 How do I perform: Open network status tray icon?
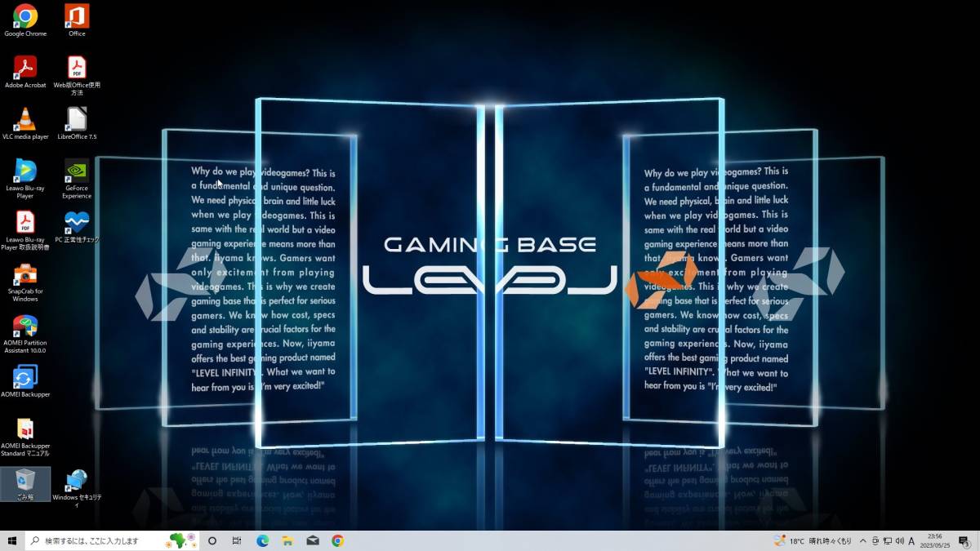(887, 540)
